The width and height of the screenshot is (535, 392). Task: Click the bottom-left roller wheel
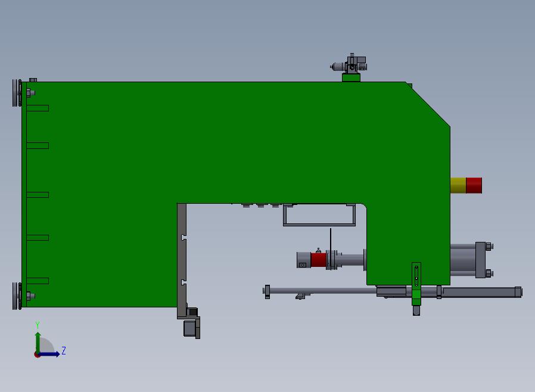click(x=16, y=296)
